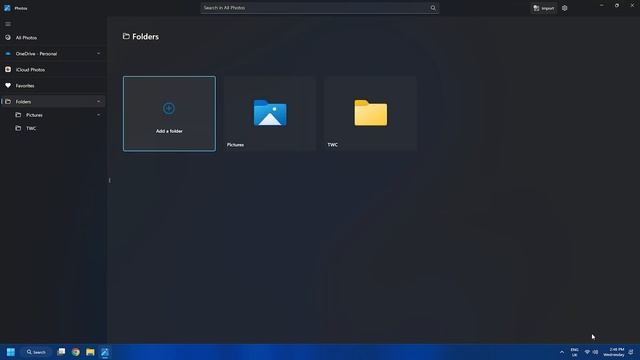The height and width of the screenshot is (360, 640).
Task: Open File Explorer from taskbar
Action: 90,352
